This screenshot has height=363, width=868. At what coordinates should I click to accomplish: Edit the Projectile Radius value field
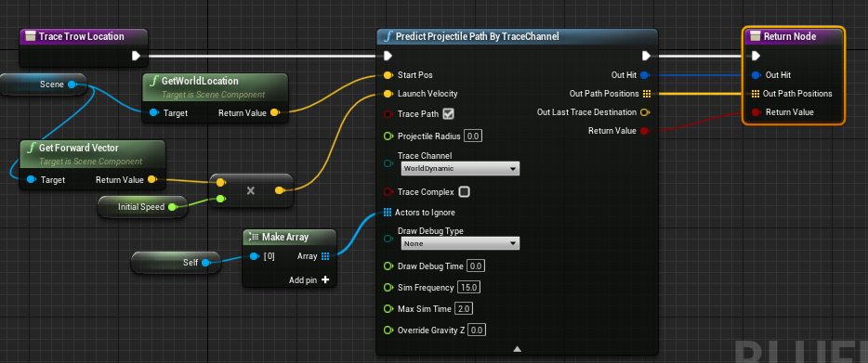pos(472,136)
